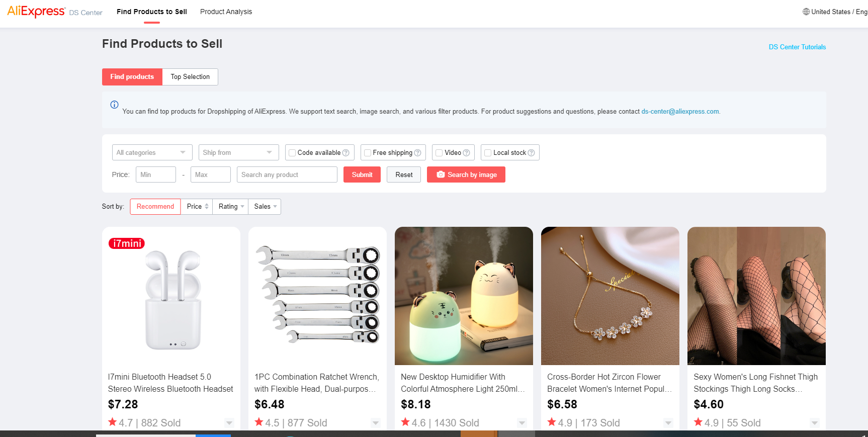Open the DS Center Tutorials link
The image size is (868, 437).
click(797, 47)
